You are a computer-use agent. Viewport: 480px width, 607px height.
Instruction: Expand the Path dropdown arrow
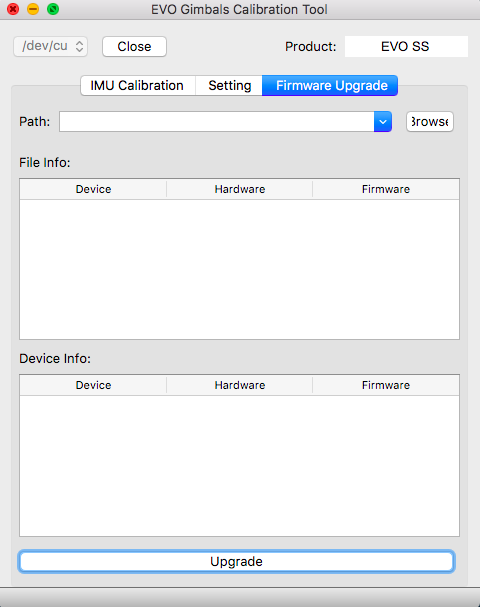(x=383, y=122)
